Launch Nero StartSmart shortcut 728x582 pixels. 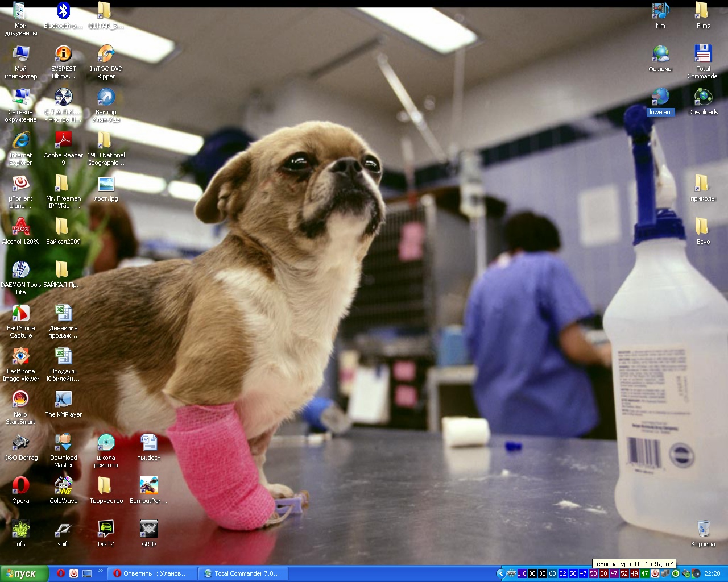coord(20,408)
